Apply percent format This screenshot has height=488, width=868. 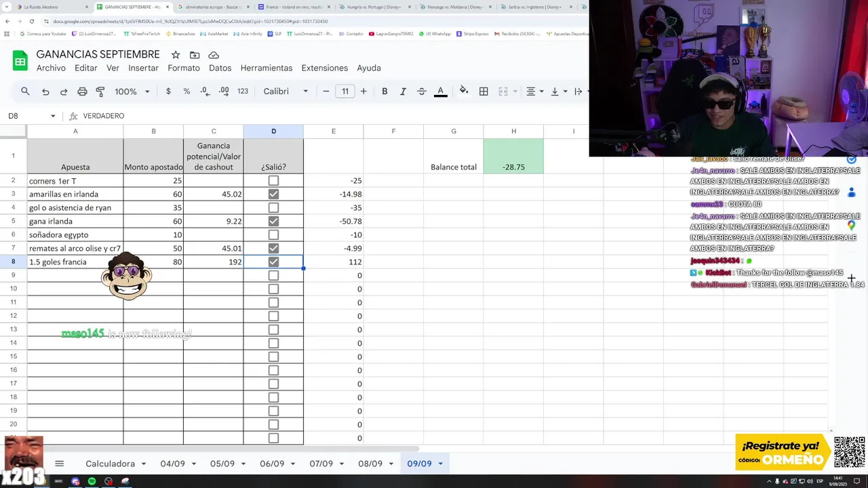pyautogui.click(x=186, y=91)
